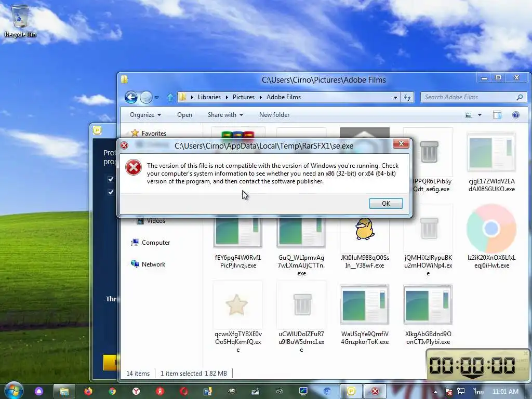Toggle the first checkbox in the blue installer window

click(111, 179)
